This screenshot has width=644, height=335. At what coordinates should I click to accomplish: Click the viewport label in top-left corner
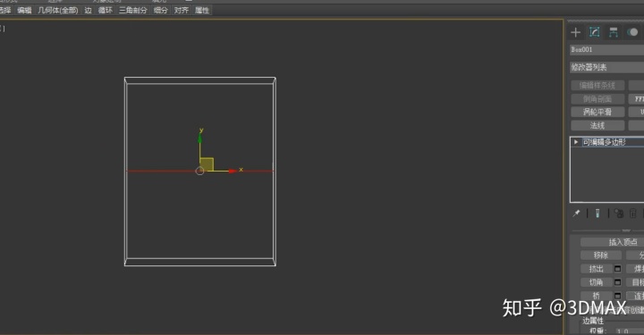[2, 29]
